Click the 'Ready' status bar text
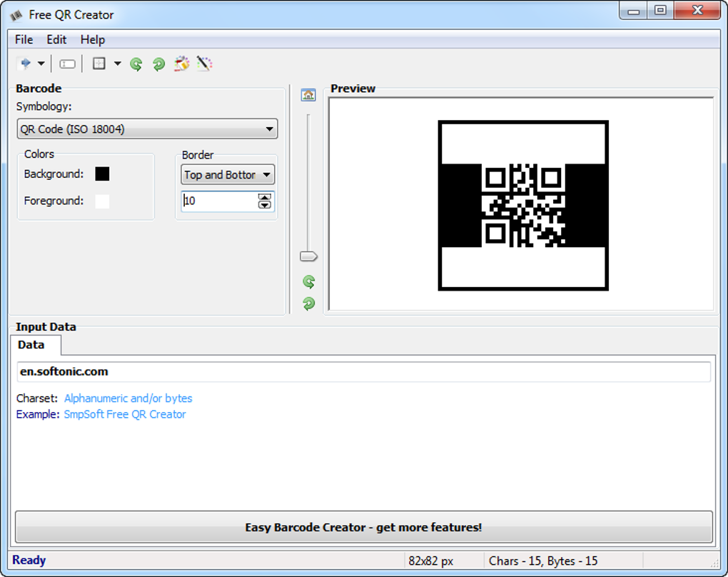The image size is (728, 577). (x=29, y=561)
